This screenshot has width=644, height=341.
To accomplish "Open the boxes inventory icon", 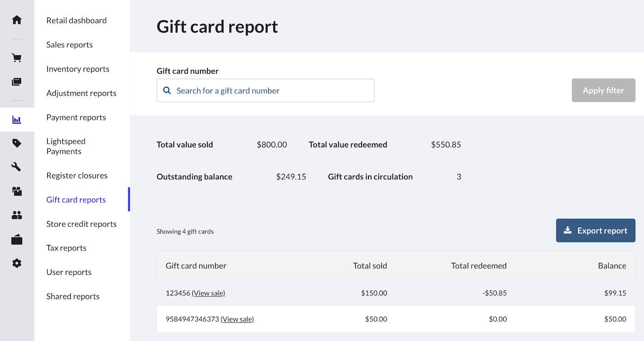I will pos(17,191).
